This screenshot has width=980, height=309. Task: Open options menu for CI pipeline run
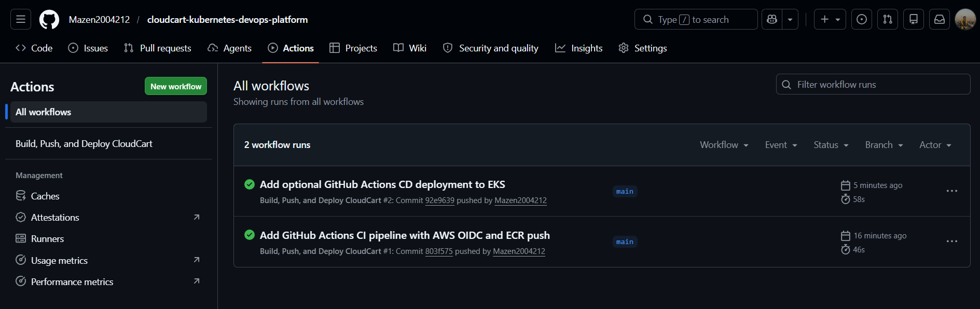pyautogui.click(x=952, y=241)
